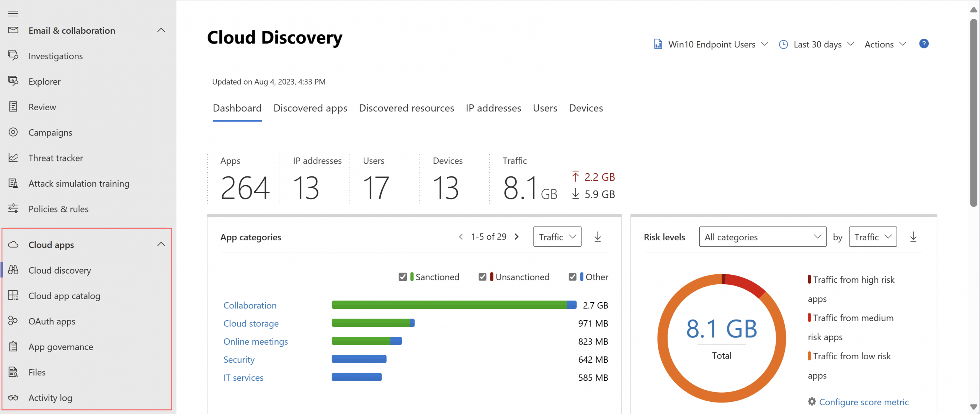
Task: Click the help question mark icon
Action: 924,44
